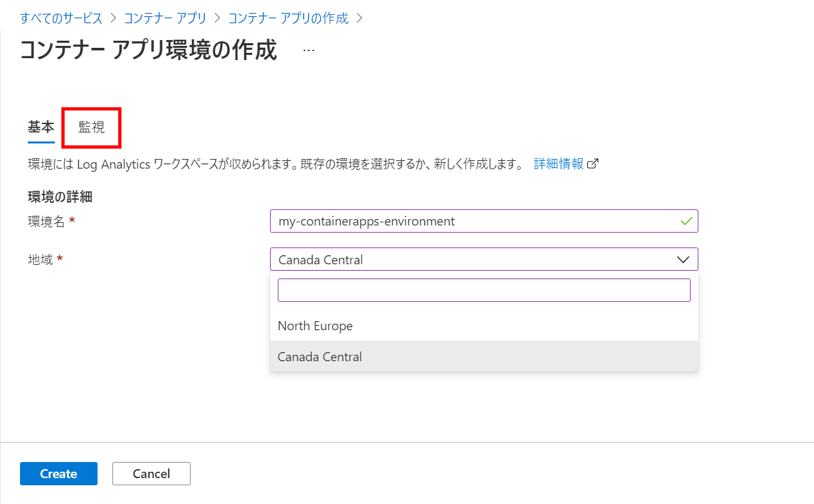Click the region search filter box
This screenshot has height=504, width=814.
[x=484, y=290]
